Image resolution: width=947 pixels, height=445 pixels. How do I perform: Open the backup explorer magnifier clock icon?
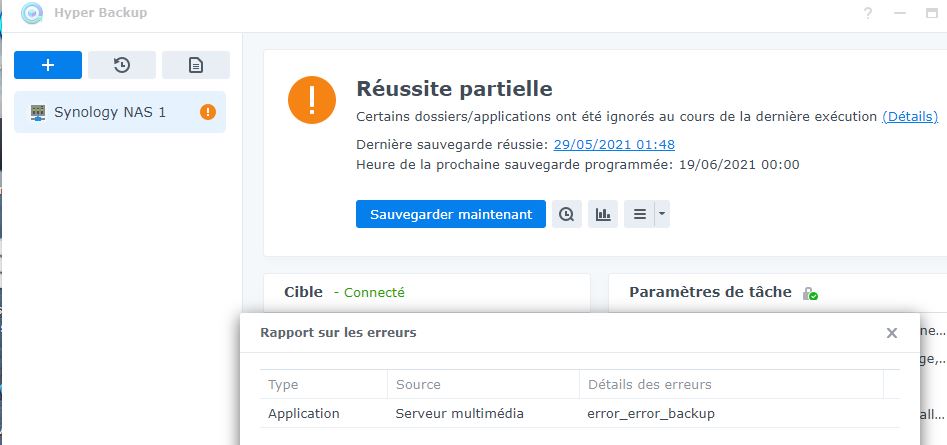(x=567, y=214)
